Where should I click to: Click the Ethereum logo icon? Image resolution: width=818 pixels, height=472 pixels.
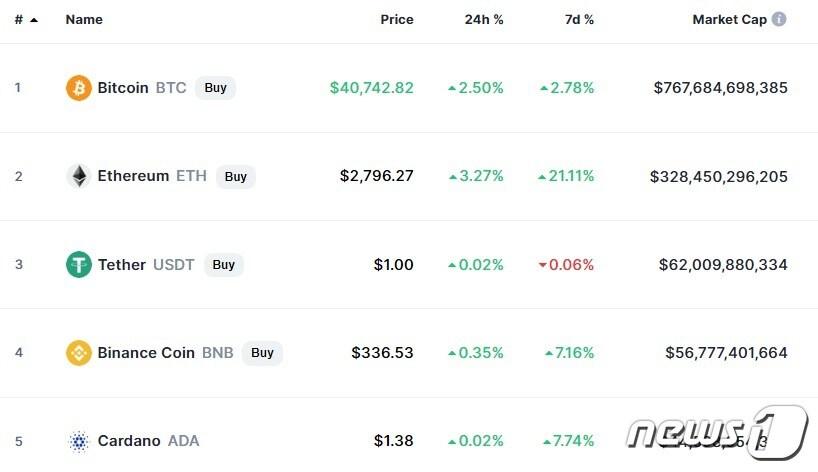[78, 176]
